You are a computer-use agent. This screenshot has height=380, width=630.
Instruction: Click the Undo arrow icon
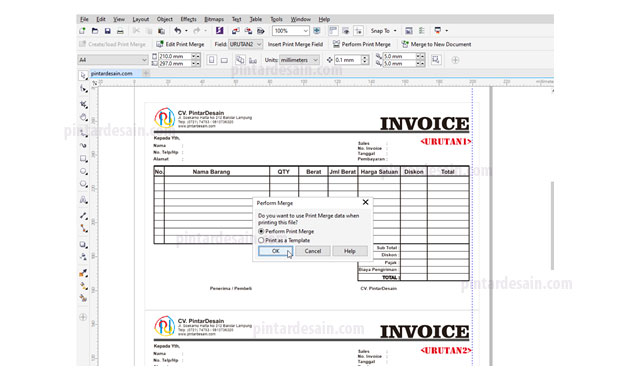[178, 31]
